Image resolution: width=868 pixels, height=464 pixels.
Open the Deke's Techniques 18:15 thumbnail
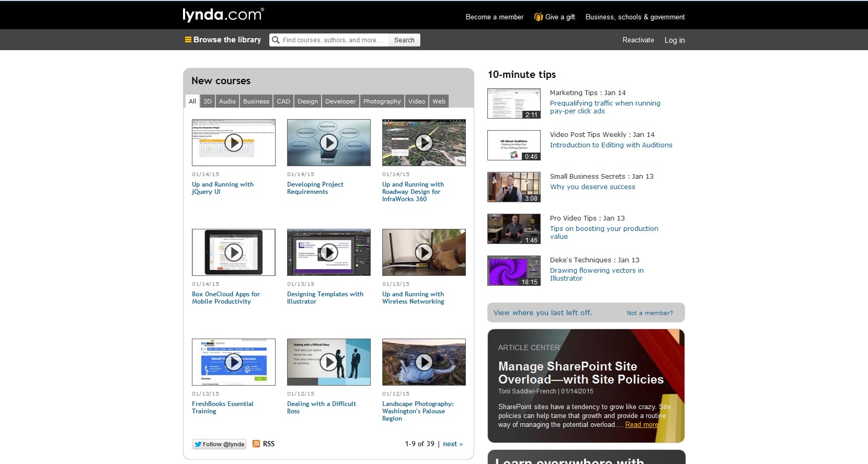[x=514, y=271]
